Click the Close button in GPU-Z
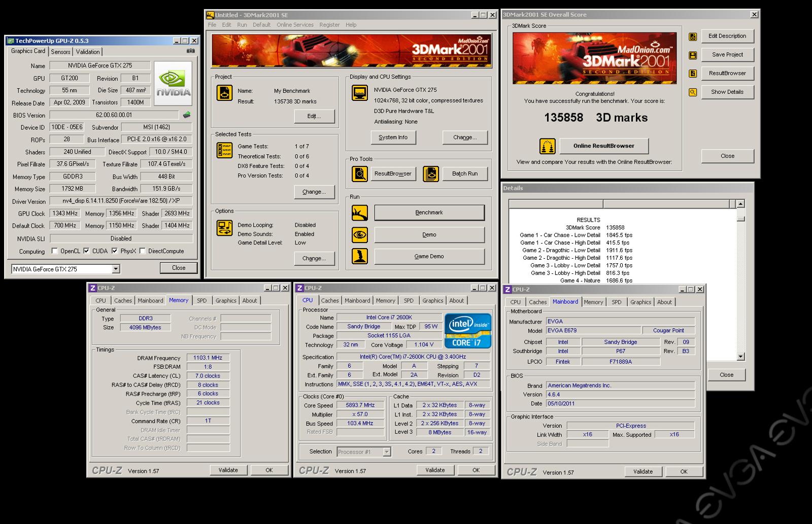This screenshot has height=524, width=812. pyautogui.click(x=179, y=268)
